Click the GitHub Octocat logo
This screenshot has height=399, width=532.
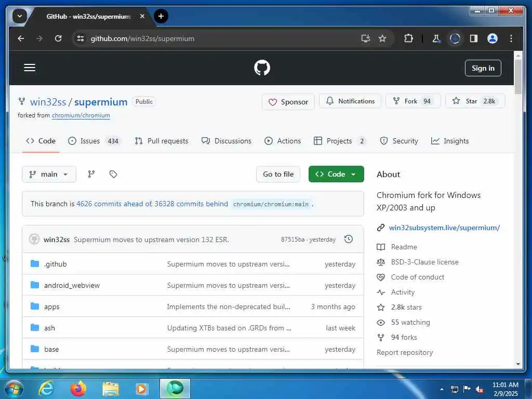coord(262,68)
